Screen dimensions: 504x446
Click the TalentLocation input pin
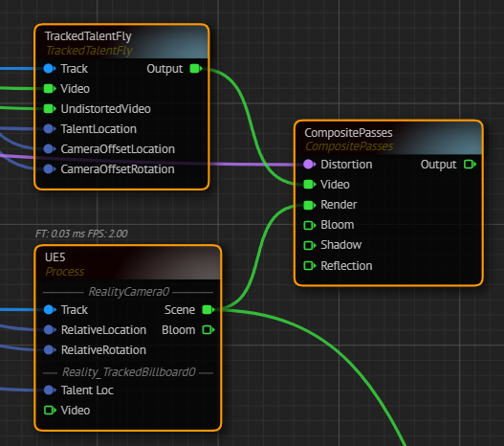[49, 129]
